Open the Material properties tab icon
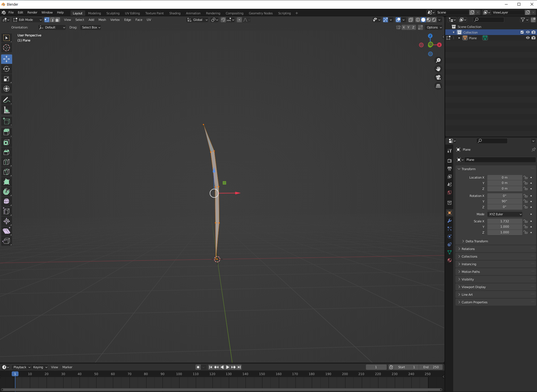The width and height of the screenshot is (537, 392). tap(450, 260)
